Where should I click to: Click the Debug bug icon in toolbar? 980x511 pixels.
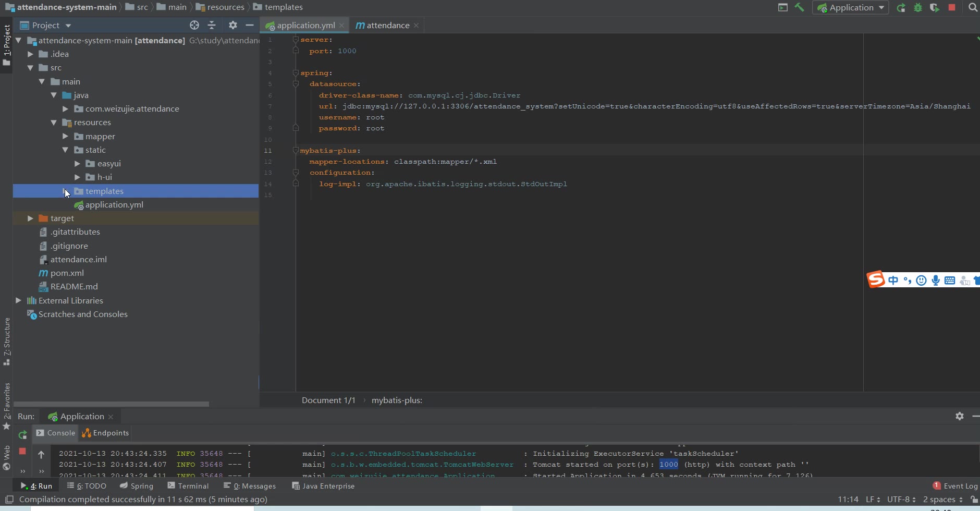coord(918,7)
